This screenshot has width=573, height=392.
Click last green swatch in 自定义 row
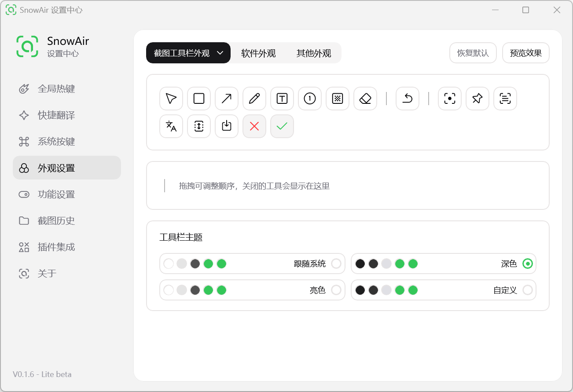[x=413, y=290]
